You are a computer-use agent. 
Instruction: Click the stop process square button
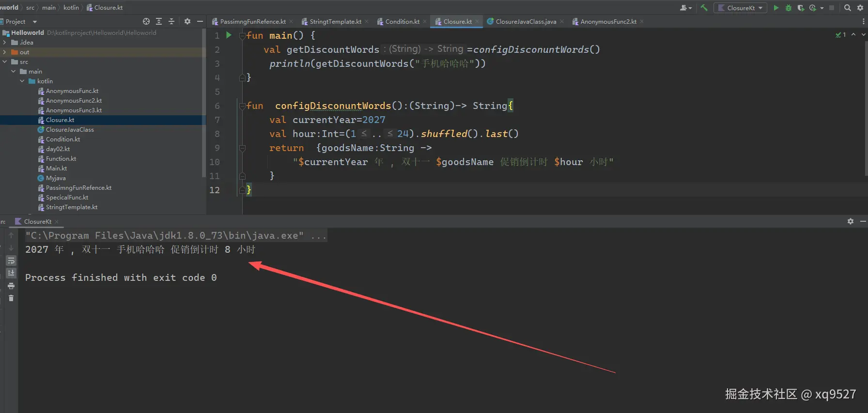(x=832, y=8)
